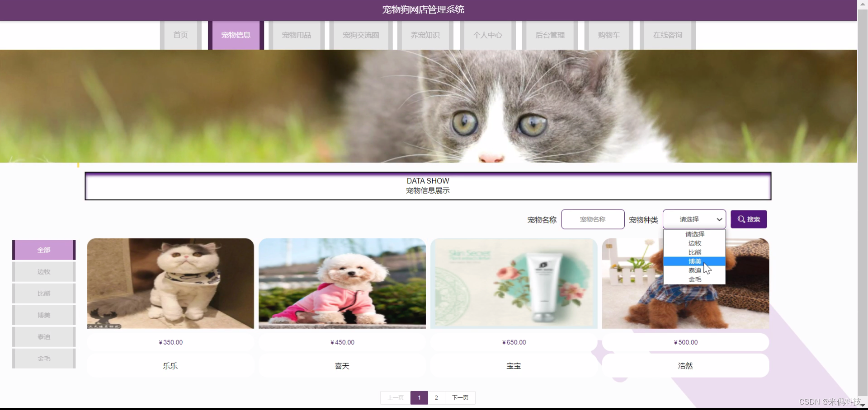Click the 搜索 search button
Screen dimensions: 868x410
tap(749, 219)
